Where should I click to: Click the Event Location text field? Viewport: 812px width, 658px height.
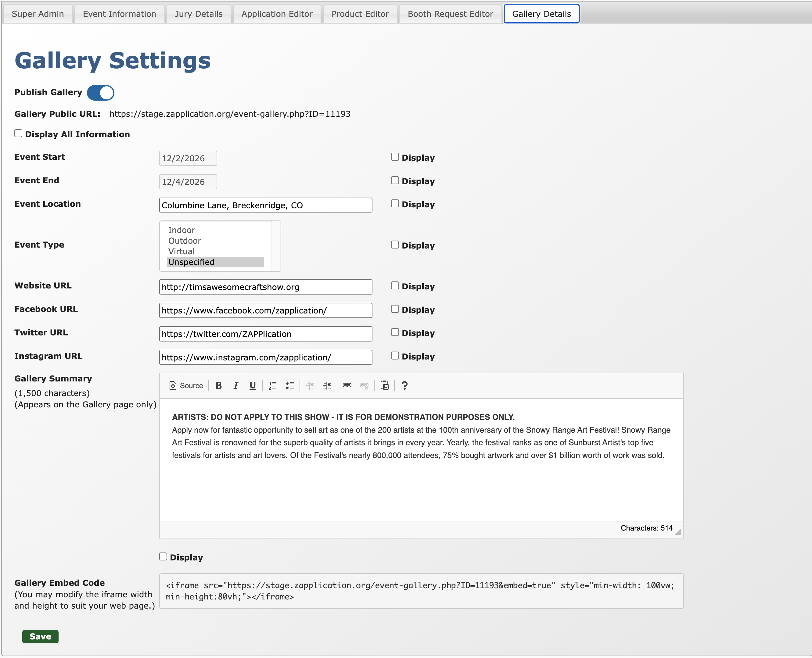pyautogui.click(x=265, y=206)
